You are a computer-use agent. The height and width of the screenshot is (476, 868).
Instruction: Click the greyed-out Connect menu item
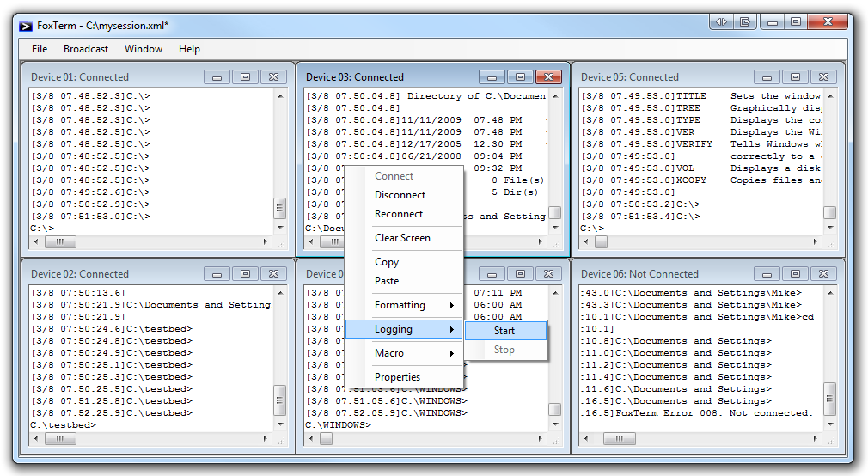point(404,176)
